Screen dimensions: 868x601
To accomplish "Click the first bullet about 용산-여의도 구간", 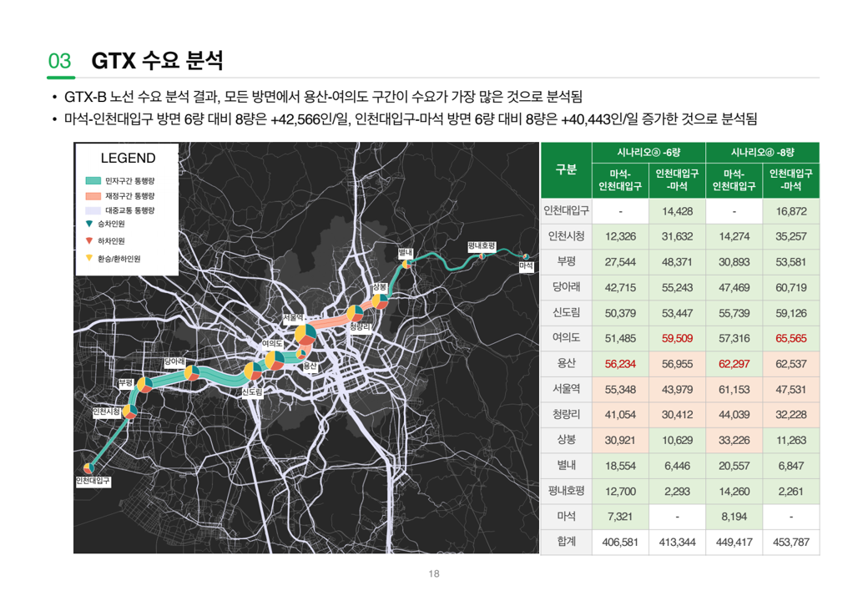I will (323, 97).
